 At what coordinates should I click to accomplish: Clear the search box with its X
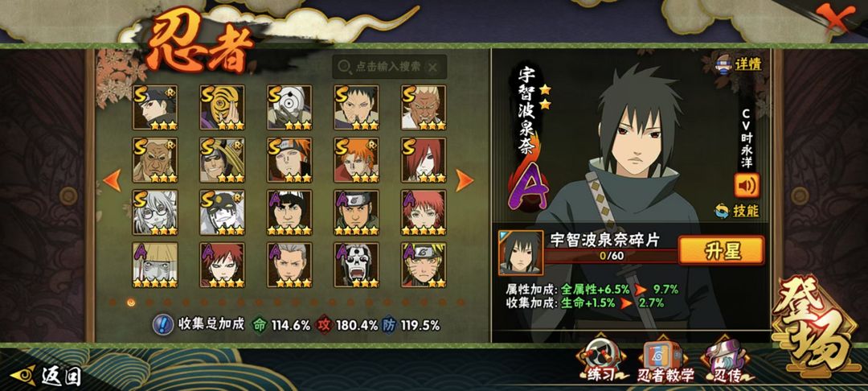point(433,67)
